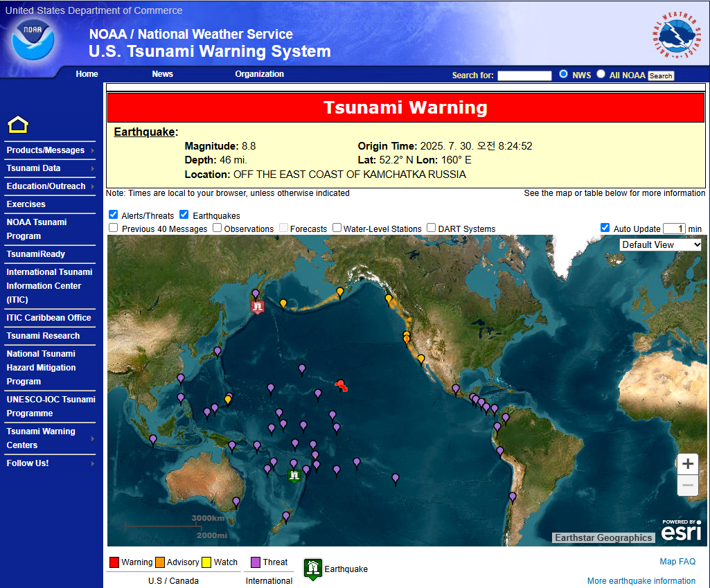
Task: Switch to the Organization page
Action: (x=259, y=73)
